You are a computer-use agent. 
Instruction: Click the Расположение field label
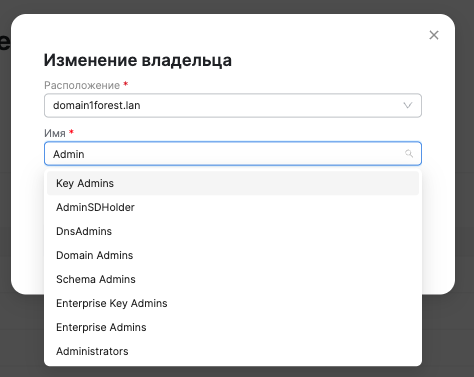[82, 85]
